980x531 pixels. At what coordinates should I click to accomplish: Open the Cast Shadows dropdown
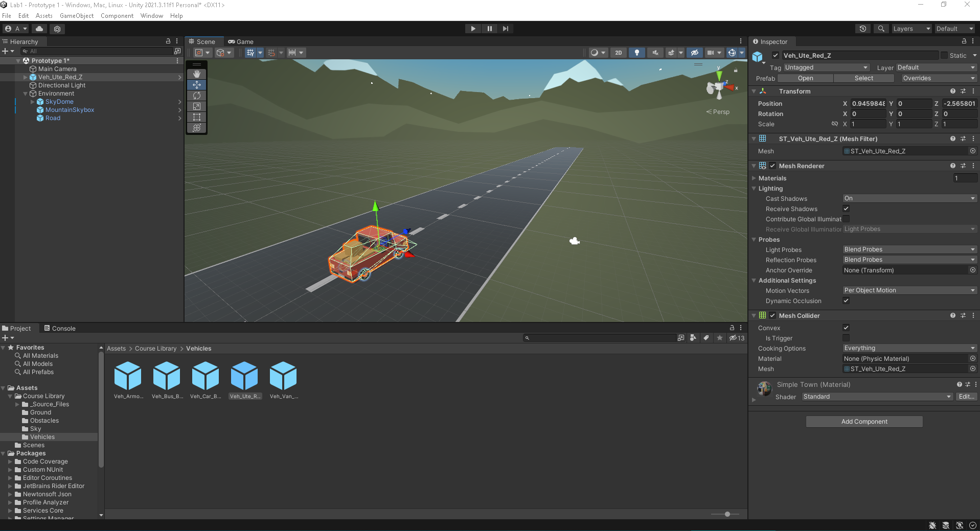tap(909, 198)
